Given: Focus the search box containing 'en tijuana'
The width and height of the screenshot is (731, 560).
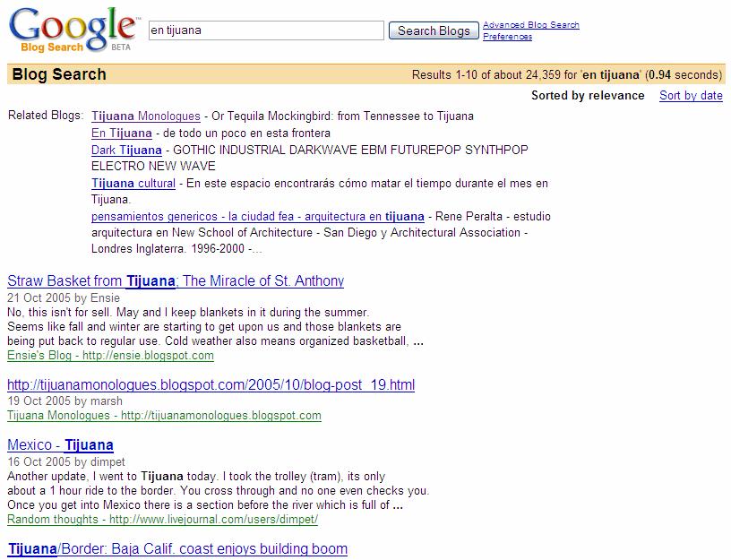Looking at the screenshot, I should tap(266, 30).
